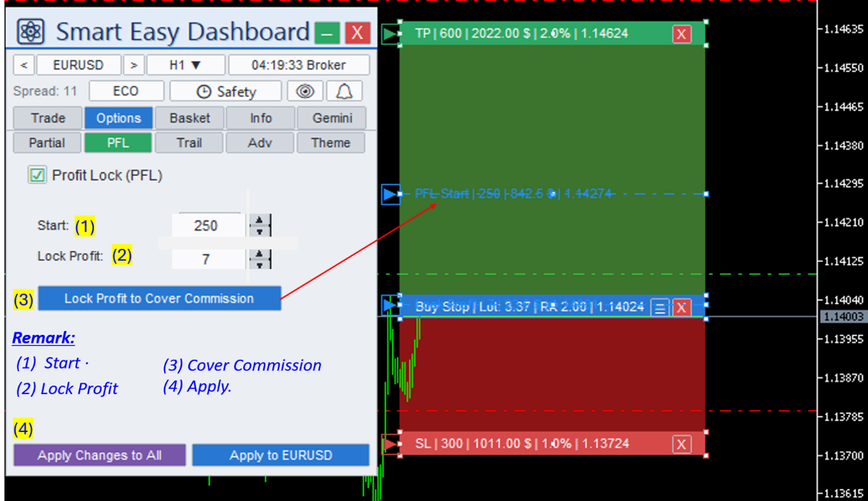
Task: Click Apply to EURUSD button
Action: [281, 455]
